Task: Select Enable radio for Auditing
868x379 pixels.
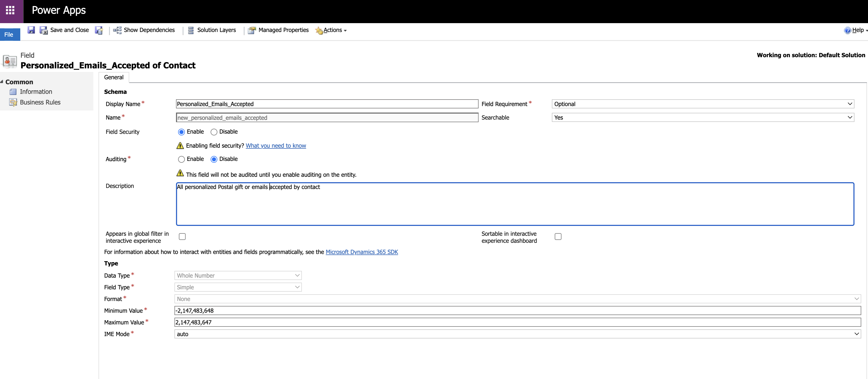Action: click(181, 159)
